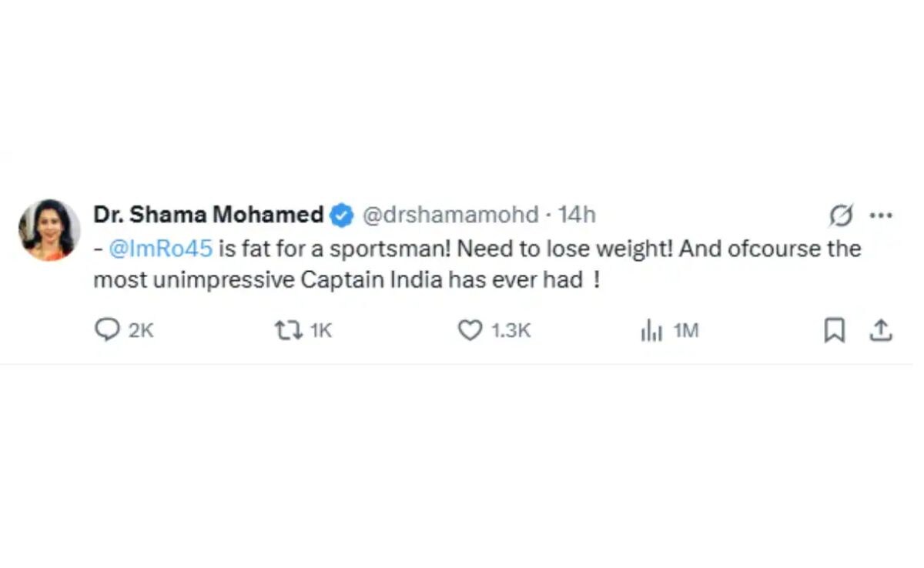Viewport: 924px width, 568px height.
Task: Open the @ImRo45 mention link
Action: coord(161,248)
